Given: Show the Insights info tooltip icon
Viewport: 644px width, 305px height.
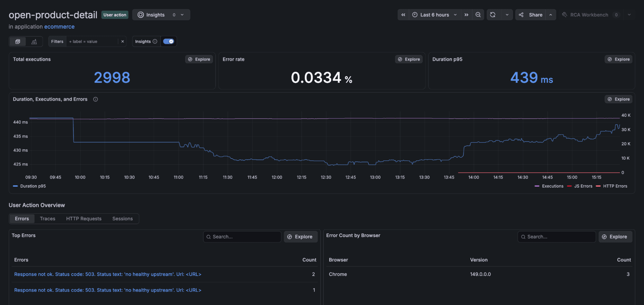Looking at the screenshot, I should click(x=155, y=42).
